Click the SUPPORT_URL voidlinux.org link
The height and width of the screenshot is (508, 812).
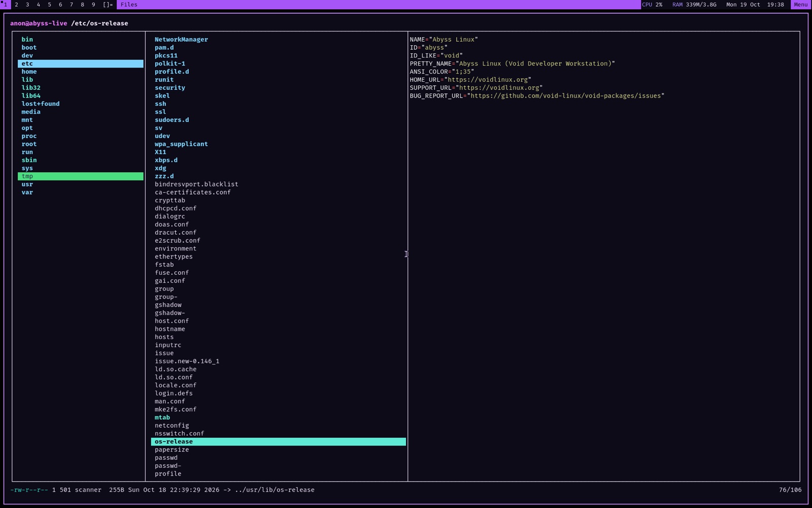coord(499,88)
